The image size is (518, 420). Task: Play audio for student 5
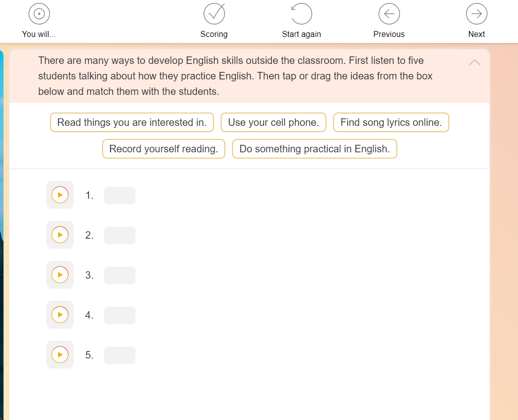[x=60, y=355]
